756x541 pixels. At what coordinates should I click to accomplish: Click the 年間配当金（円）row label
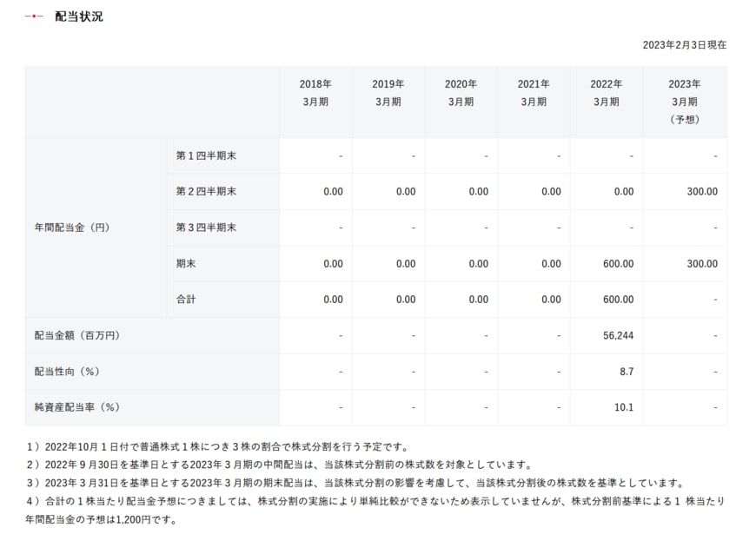71,228
